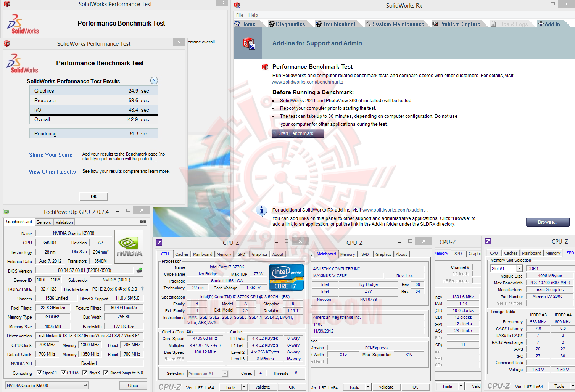575x392 pixels.
Task: Click the GPU-Z title bar app icon
Action: click(6, 212)
